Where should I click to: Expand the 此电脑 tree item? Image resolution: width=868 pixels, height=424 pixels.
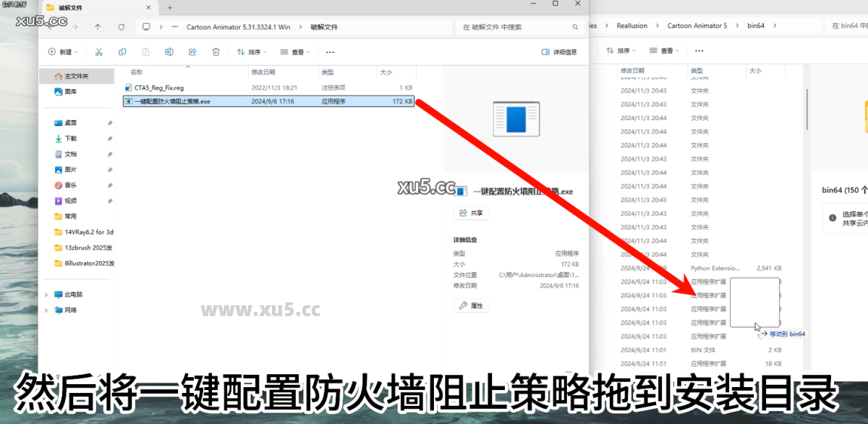[x=47, y=294]
